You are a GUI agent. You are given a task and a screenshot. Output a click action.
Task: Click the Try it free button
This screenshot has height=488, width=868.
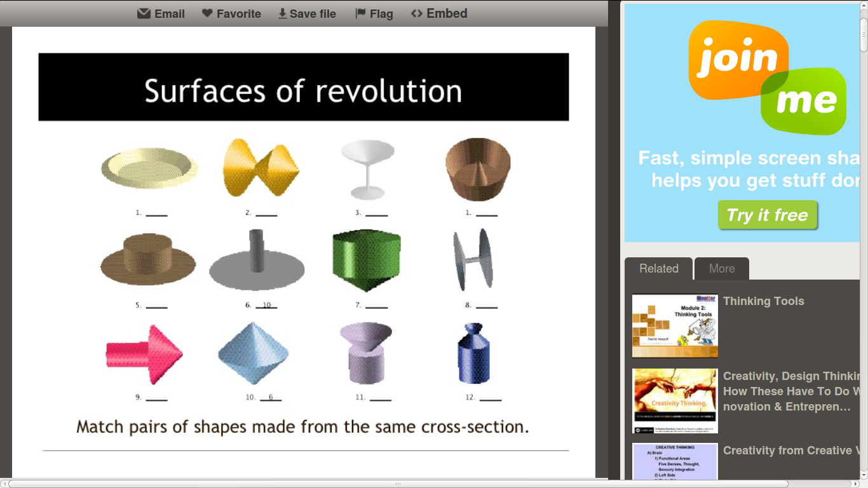pyautogui.click(x=768, y=215)
